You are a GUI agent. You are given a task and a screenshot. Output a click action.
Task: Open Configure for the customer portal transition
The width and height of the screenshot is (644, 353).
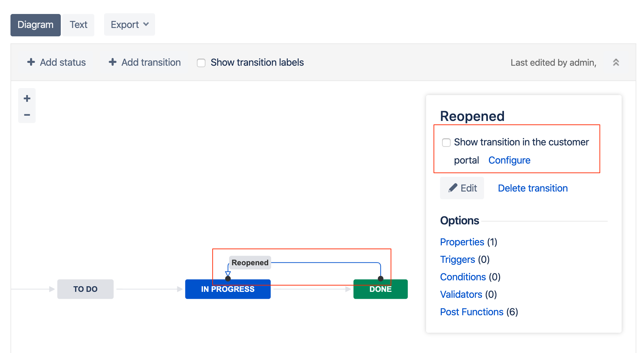point(509,160)
